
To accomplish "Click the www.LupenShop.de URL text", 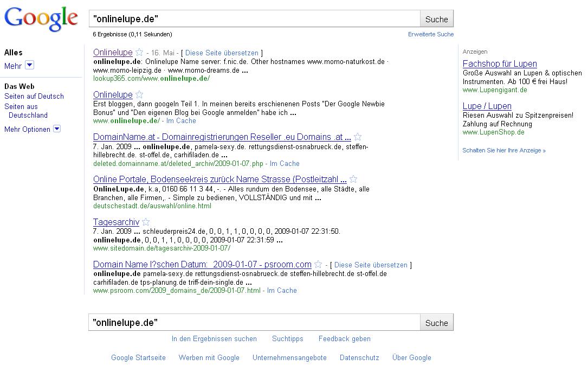I will [494, 132].
